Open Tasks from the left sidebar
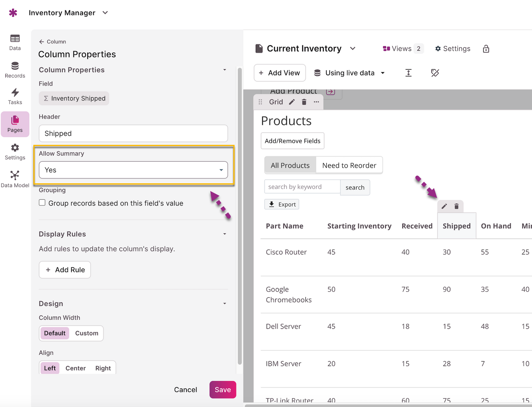This screenshot has height=407, width=532. [x=15, y=97]
